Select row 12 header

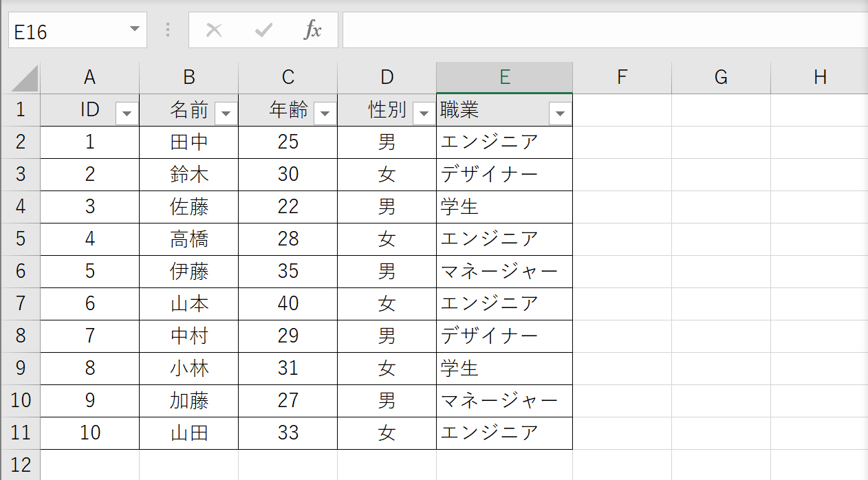(21, 466)
